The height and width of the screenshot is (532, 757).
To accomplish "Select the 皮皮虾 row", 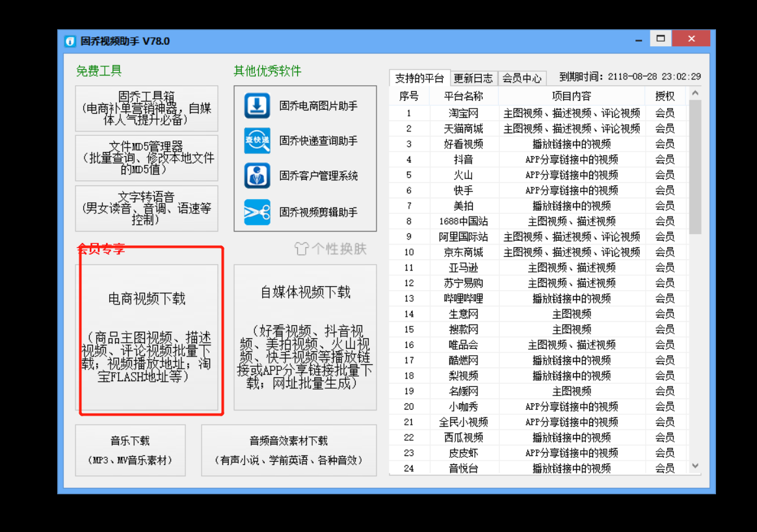I will pyautogui.click(x=538, y=453).
